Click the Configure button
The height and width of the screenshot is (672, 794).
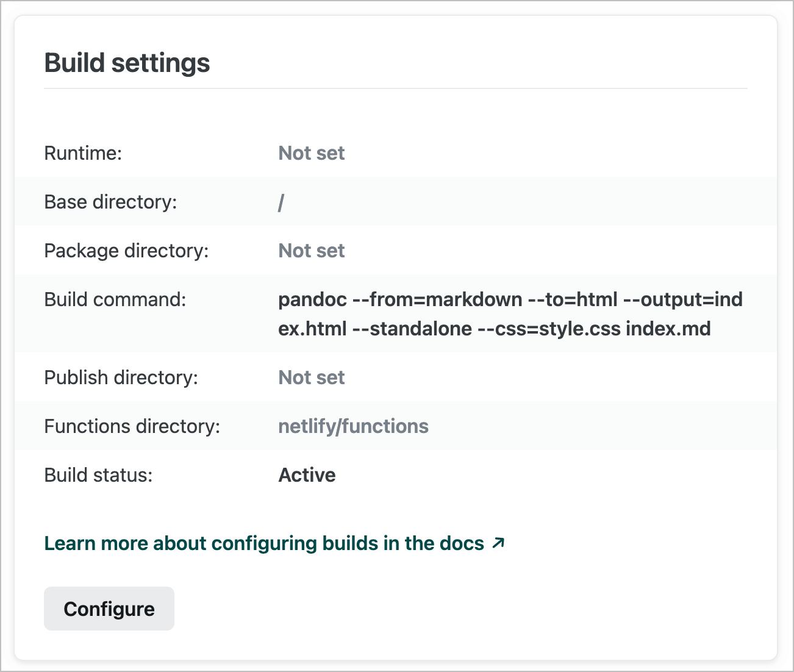point(109,608)
